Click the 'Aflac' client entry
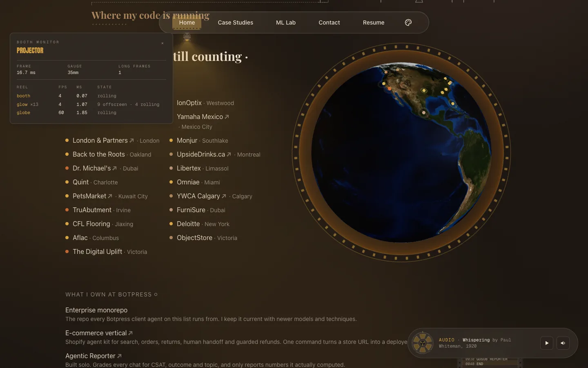Image resolution: width=588 pixels, height=368 pixels. (x=92, y=238)
